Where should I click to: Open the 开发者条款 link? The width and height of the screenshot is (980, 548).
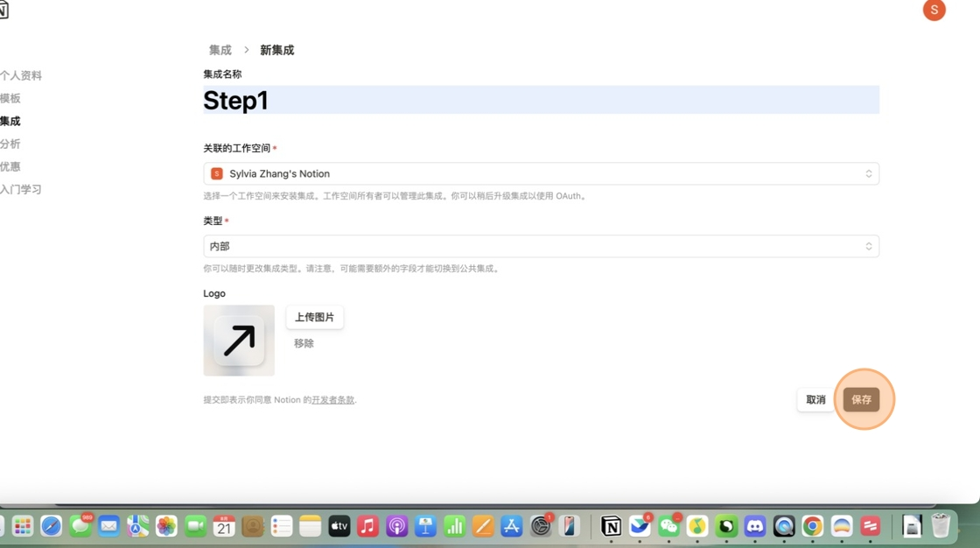[x=333, y=400]
